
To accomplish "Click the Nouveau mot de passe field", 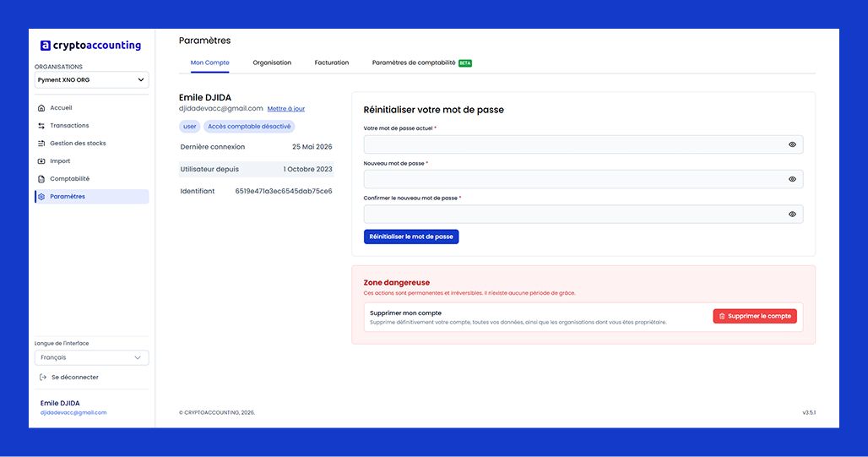I will (x=583, y=179).
